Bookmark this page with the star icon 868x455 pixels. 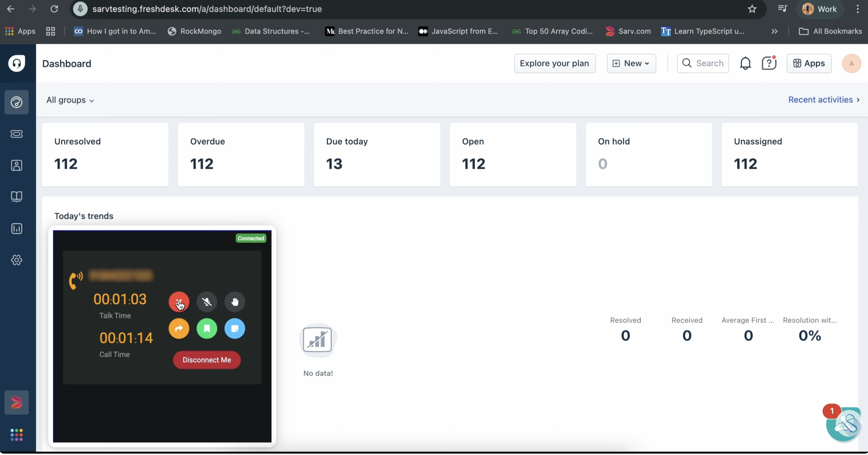tap(752, 9)
